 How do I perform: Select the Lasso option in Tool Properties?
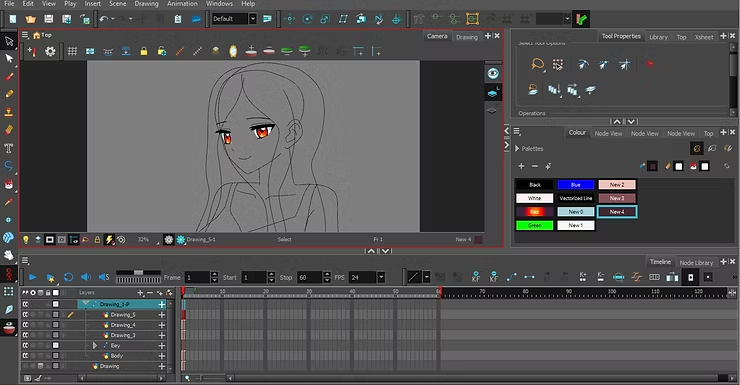point(538,64)
